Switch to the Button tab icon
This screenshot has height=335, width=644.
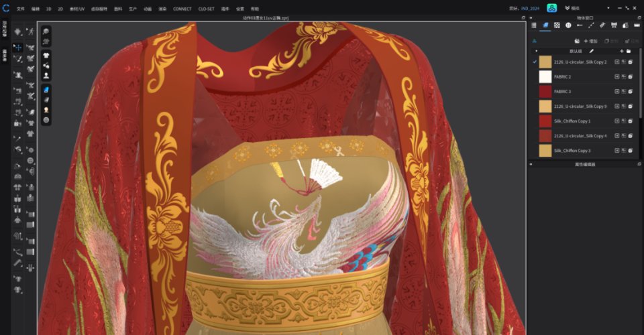pos(568,25)
